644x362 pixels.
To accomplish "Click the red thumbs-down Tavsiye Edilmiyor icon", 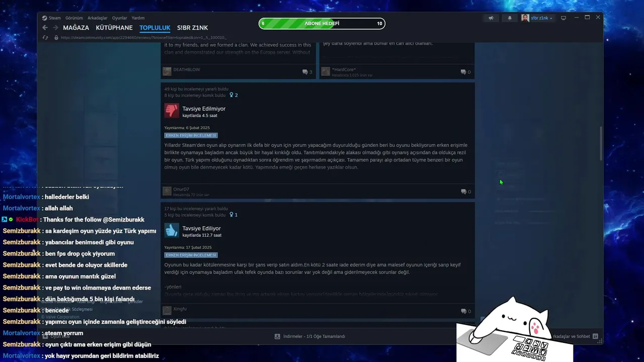I will click(172, 111).
